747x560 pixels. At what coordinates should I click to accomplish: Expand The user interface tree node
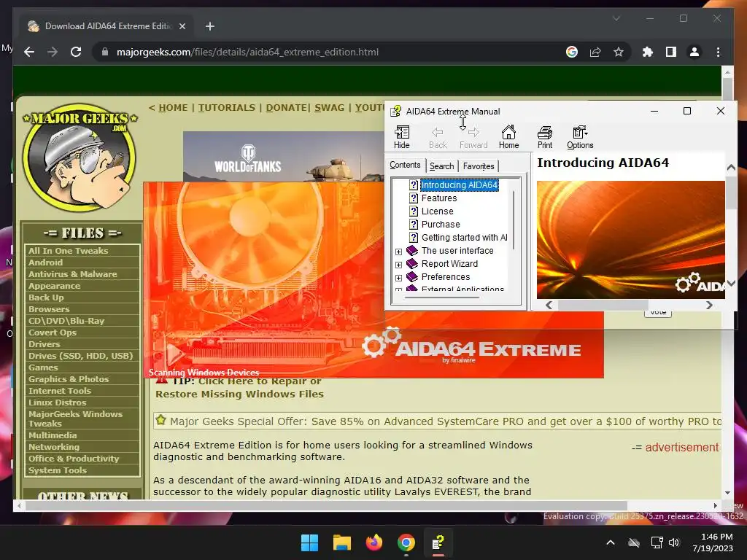point(399,252)
